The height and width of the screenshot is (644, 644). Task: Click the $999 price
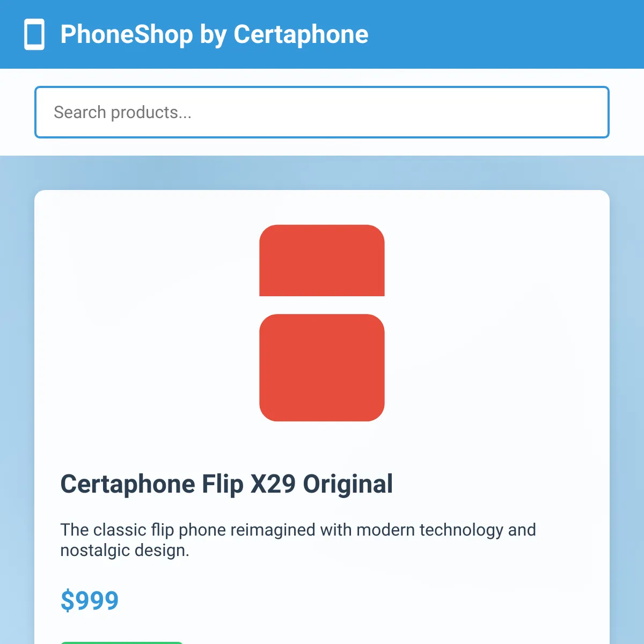coord(89,601)
